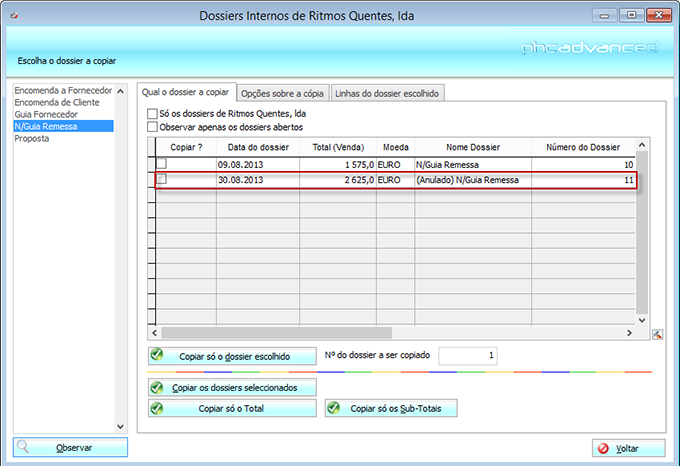This screenshot has width=680, height=466.
Task: Click the 'Número do Dossier' column header
Action: (583, 147)
